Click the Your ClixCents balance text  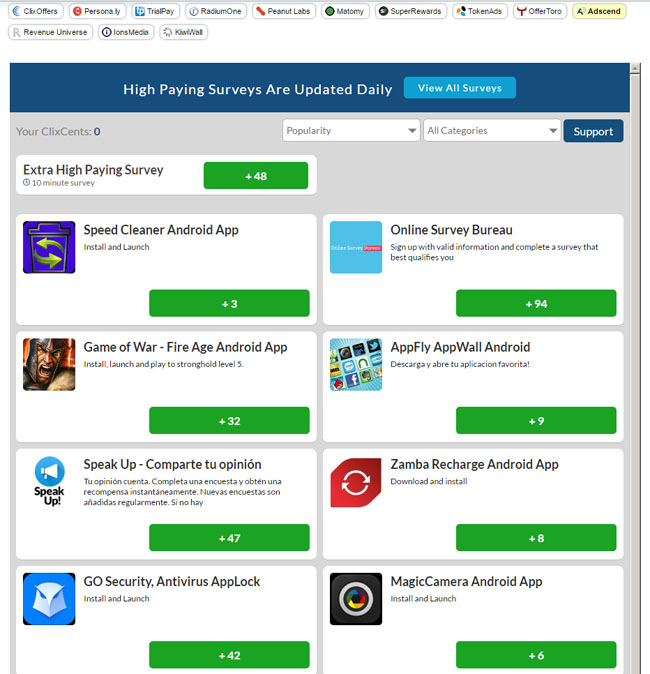58,132
